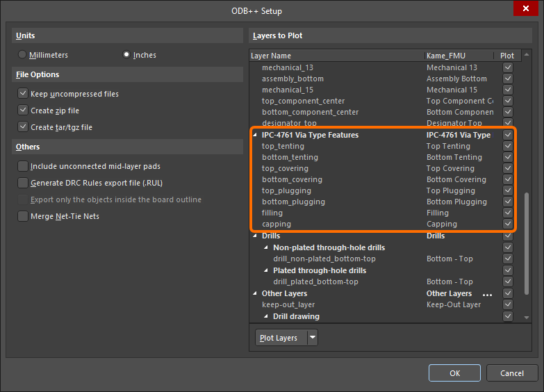Collapse Non-plated through-hole drills subgroup
This screenshot has height=392, width=544.
point(266,247)
